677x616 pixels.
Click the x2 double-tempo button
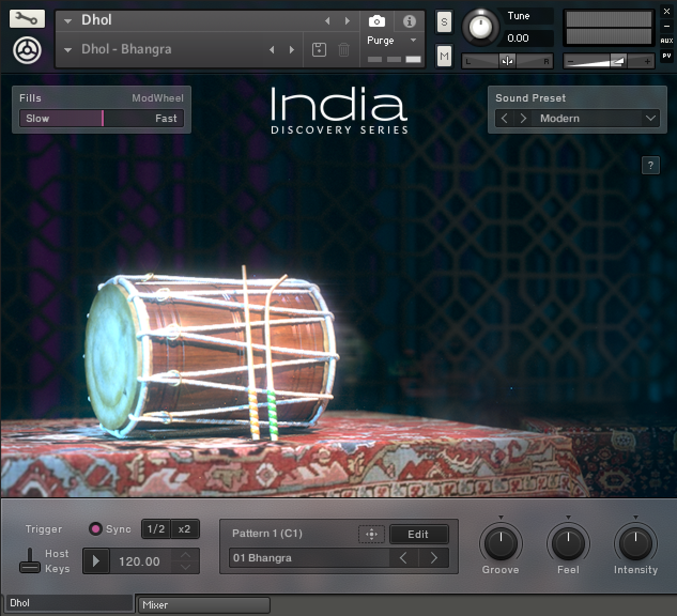pos(184,529)
